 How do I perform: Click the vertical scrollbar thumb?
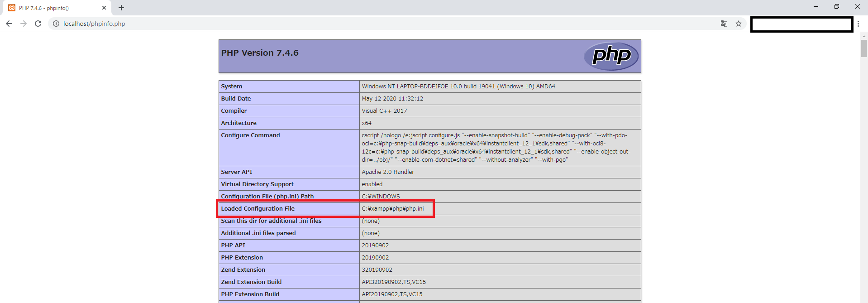pos(864,48)
